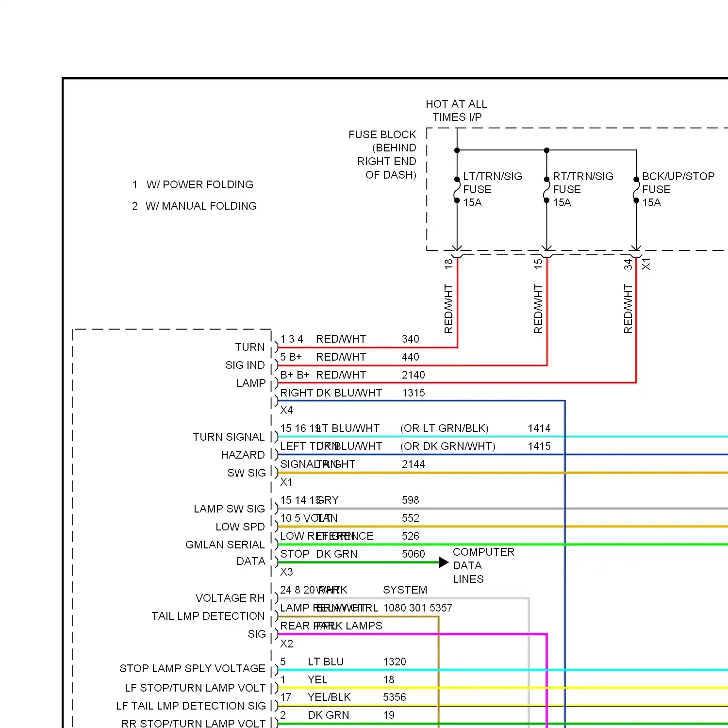Image resolution: width=728 pixels, height=728 pixels.
Task: Click YEL wire circuit number 18
Action: point(389,679)
